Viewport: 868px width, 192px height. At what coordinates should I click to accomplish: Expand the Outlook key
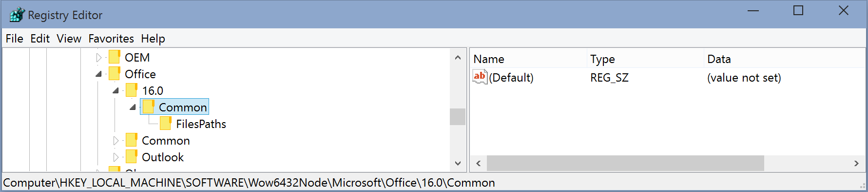[x=116, y=157]
